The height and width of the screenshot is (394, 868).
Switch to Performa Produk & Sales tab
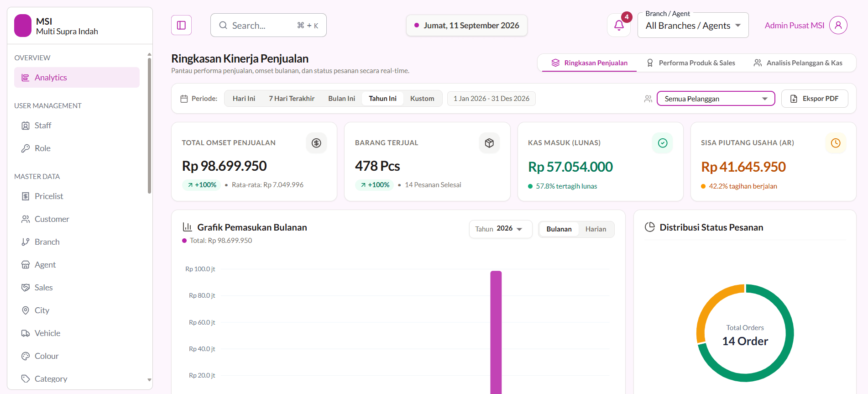coord(691,63)
